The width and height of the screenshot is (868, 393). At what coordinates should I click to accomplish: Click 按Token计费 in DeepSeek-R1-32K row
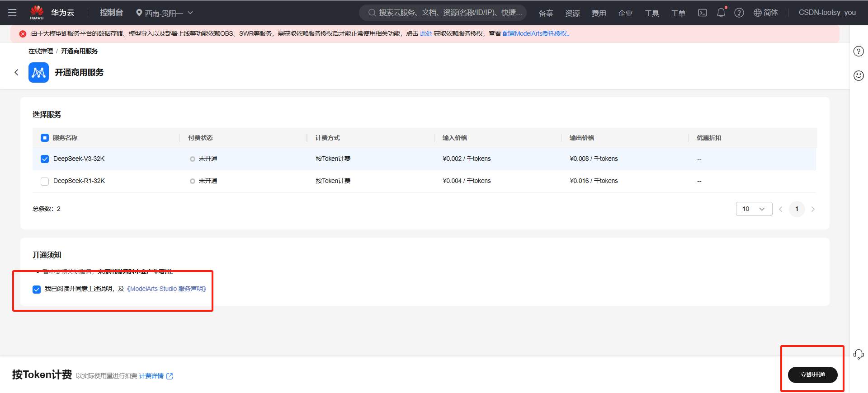[333, 181]
